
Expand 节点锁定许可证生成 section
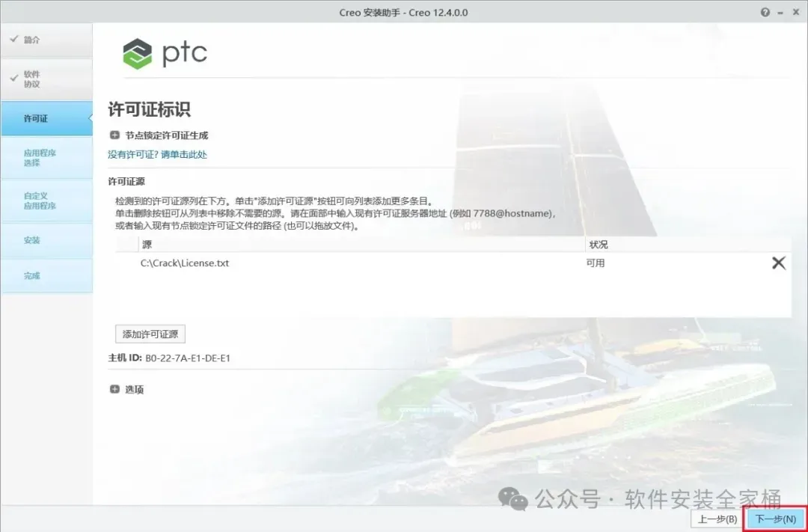pyautogui.click(x=114, y=135)
